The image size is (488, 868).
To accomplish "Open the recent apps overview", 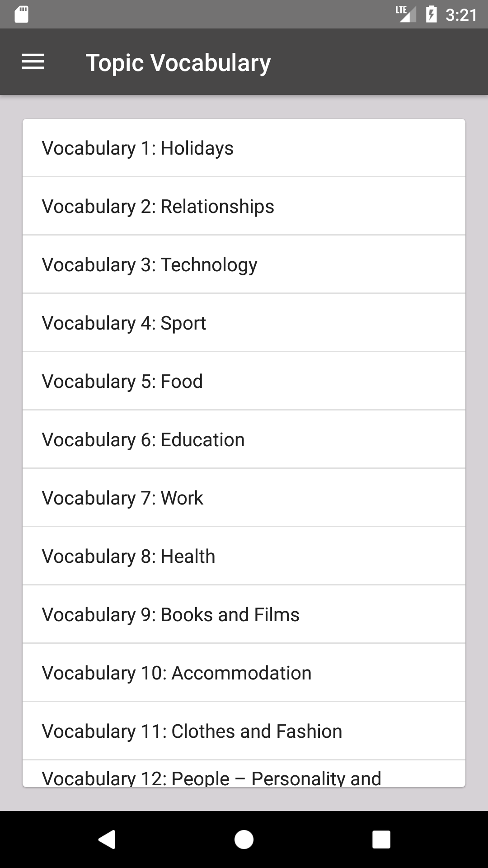I will pyautogui.click(x=381, y=840).
